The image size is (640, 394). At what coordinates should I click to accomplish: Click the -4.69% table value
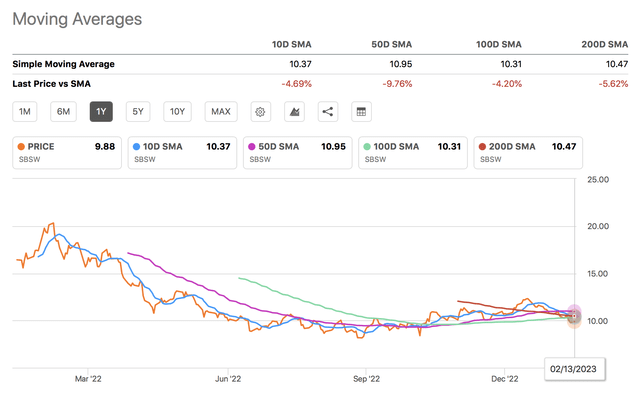pyautogui.click(x=296, y=84)
